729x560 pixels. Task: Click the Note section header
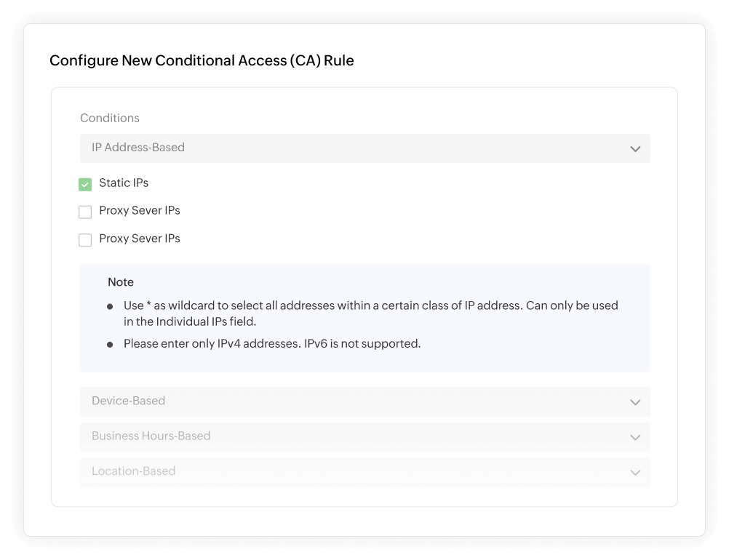121,282
